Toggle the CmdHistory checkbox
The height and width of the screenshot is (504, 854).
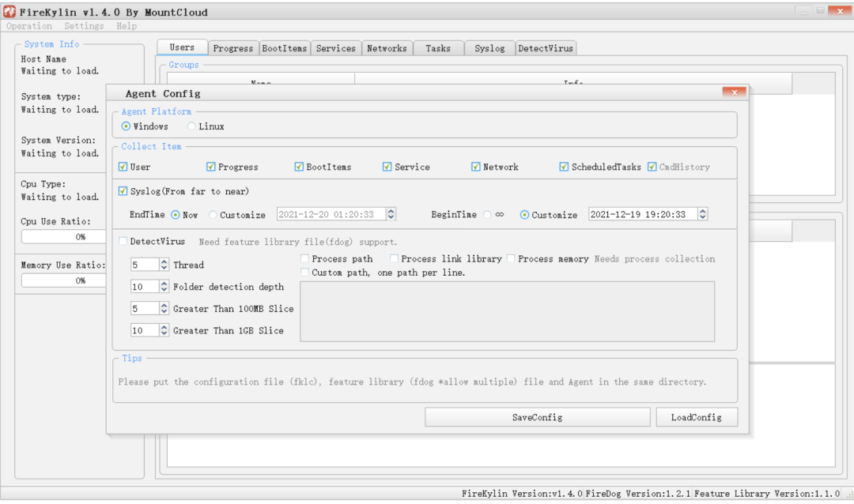pyautogui.click(x=652, y=167)
